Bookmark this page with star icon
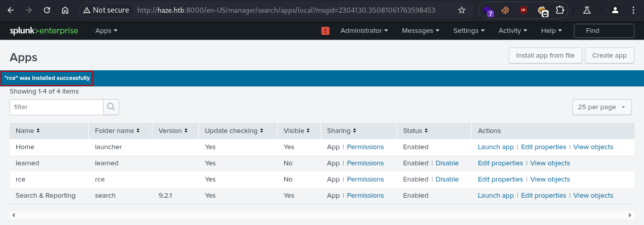644x225 pixels. pos(461,10)
